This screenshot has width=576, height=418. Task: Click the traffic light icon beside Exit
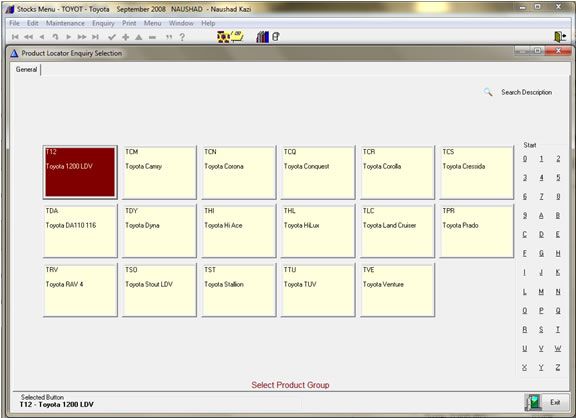tap(532, 402)
